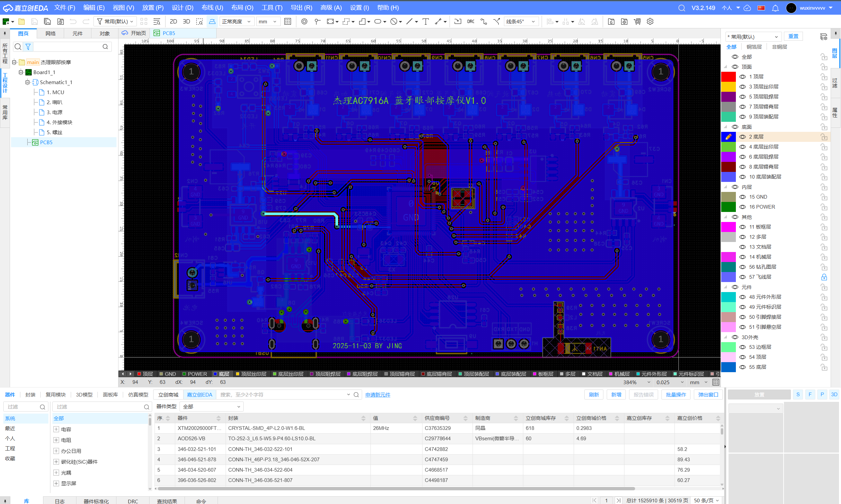Screen dimensions: 841x504
Task: Open layer manager icon in layers panel
Action: tap(823, 37)
